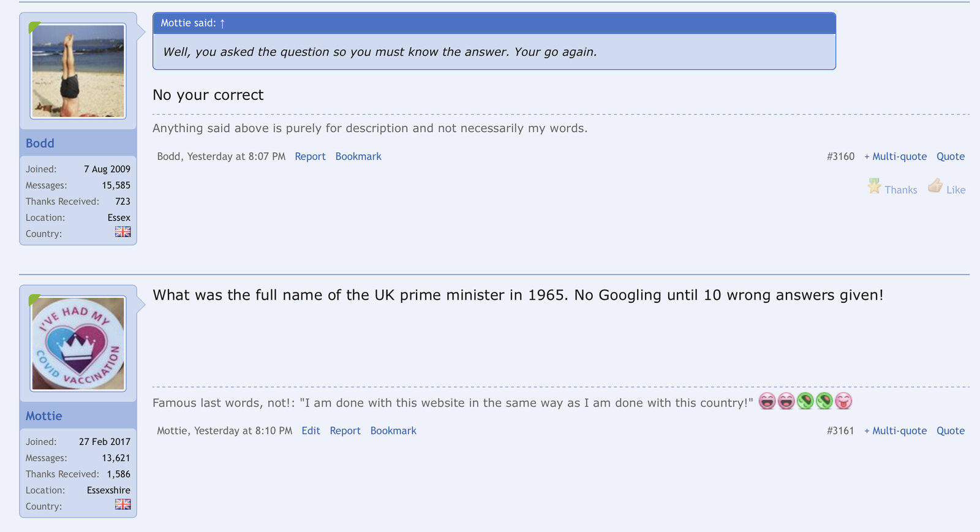Screen dimensions: 980x532
Task: Click the first laughing emoji in the signature
Action: [767, 401]
